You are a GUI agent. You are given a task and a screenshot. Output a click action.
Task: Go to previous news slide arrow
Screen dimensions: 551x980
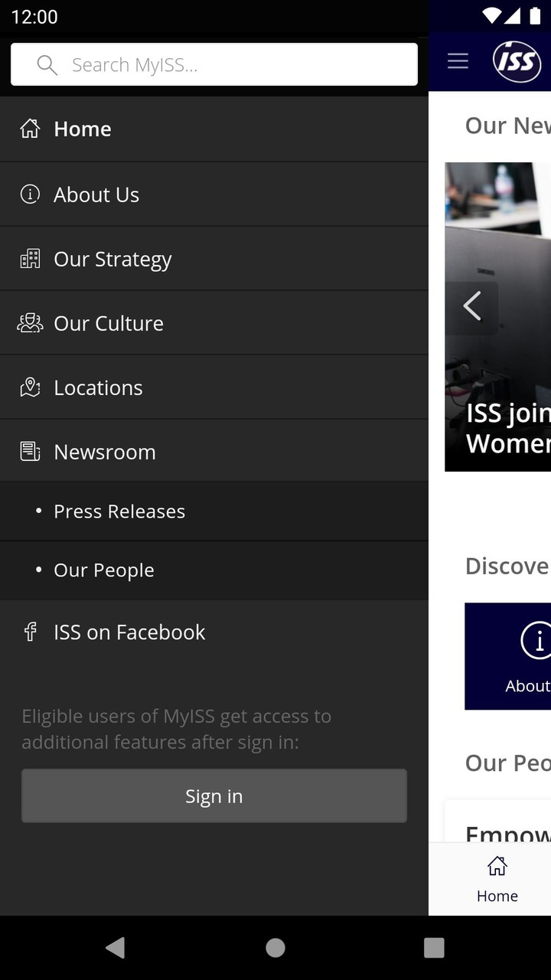tap(472, 307)
